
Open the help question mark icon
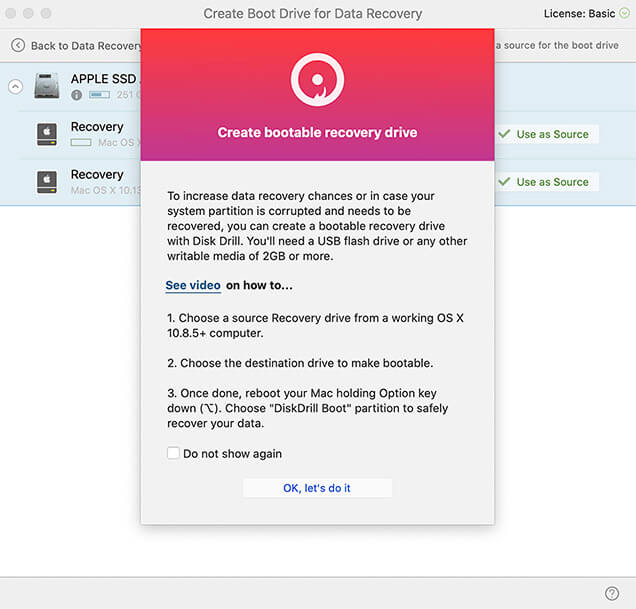pos(612,593)
